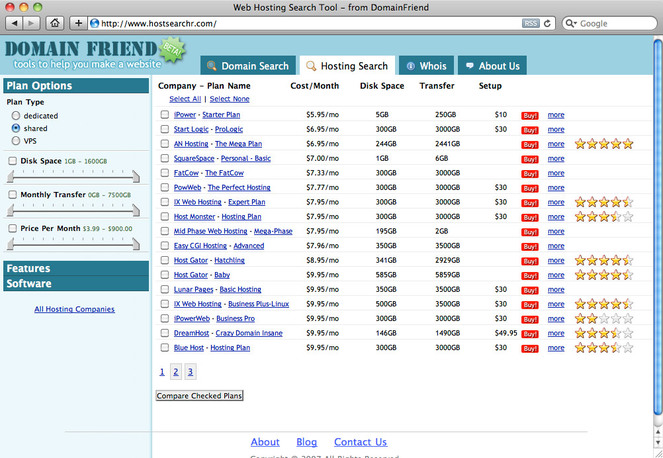Open the About Us tab
Image resolution: width=663 pixels, height=458 pixels.
click(x=492, y=66)
